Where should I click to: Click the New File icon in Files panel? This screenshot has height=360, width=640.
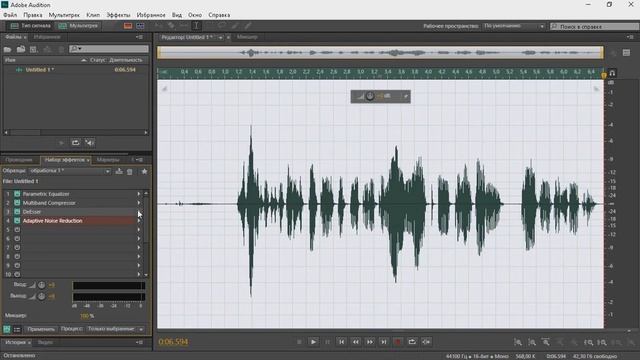click(33, 49)
